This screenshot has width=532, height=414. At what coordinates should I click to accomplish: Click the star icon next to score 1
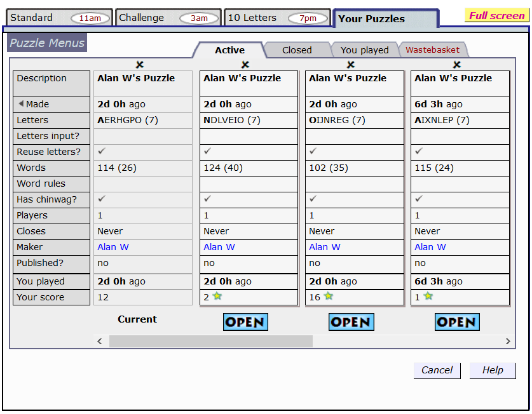[x=428, y=297]
